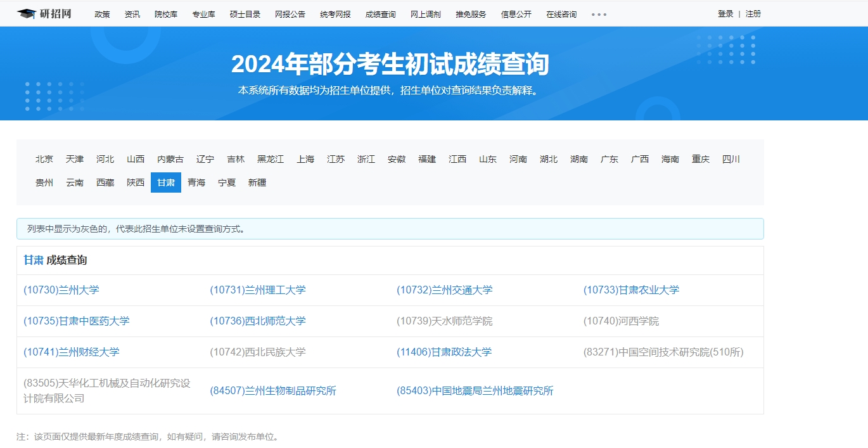Open (10732)兰州交通大学 score query link
Viewport: 868px width, 448px height.
(x=445, y=290)
